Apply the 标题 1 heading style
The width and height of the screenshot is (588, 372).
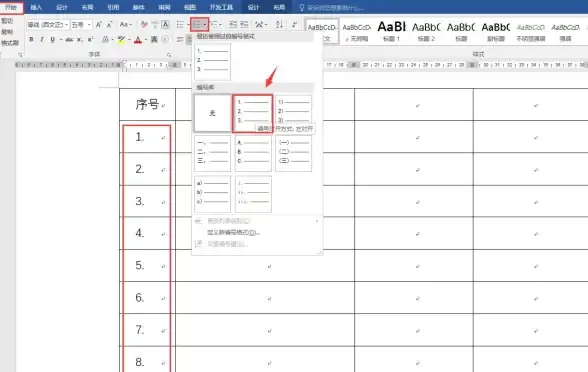coord(392,31)
